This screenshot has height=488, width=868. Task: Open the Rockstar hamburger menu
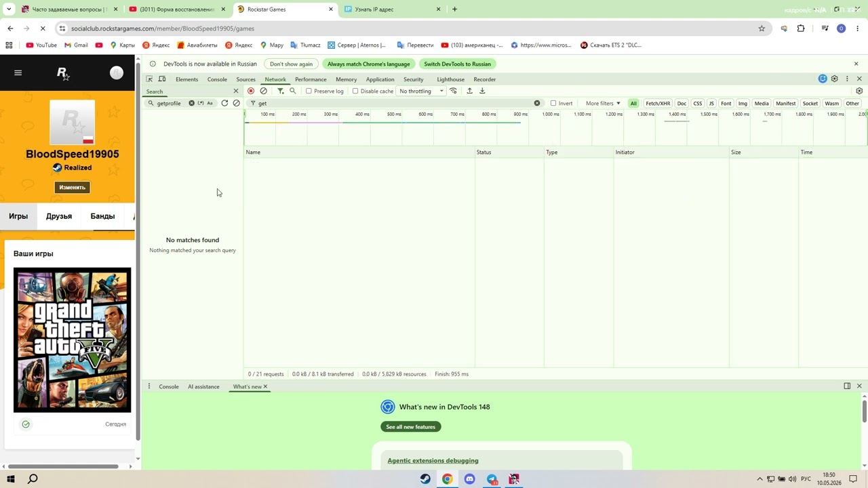tap(18, 73)
